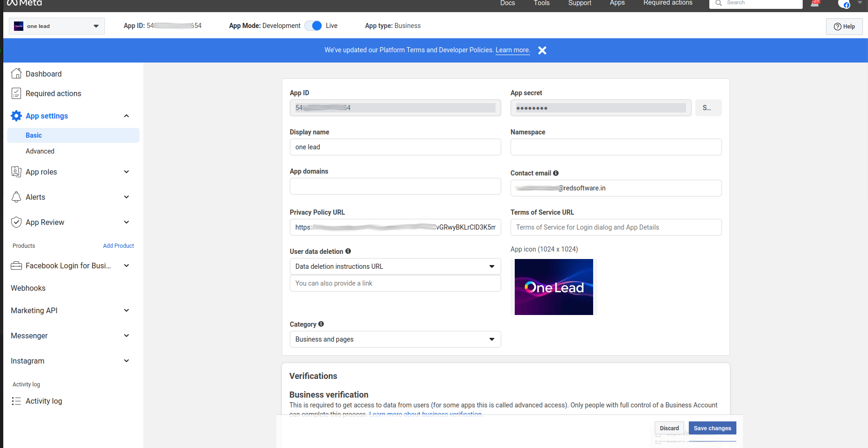Focus the Terms of Service URL field
Screen dimensions: 868x448
pyautogui.click(x=616, y=227)
